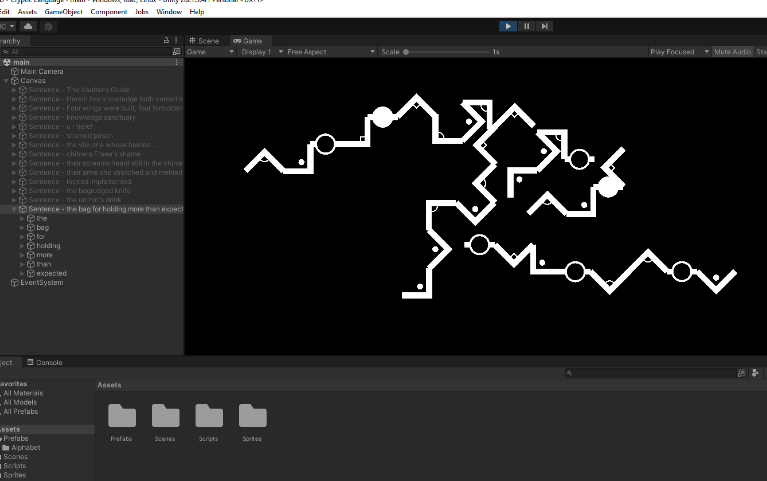
Task: Open Unity cloud services icon
Action: (x=28, y=26)
